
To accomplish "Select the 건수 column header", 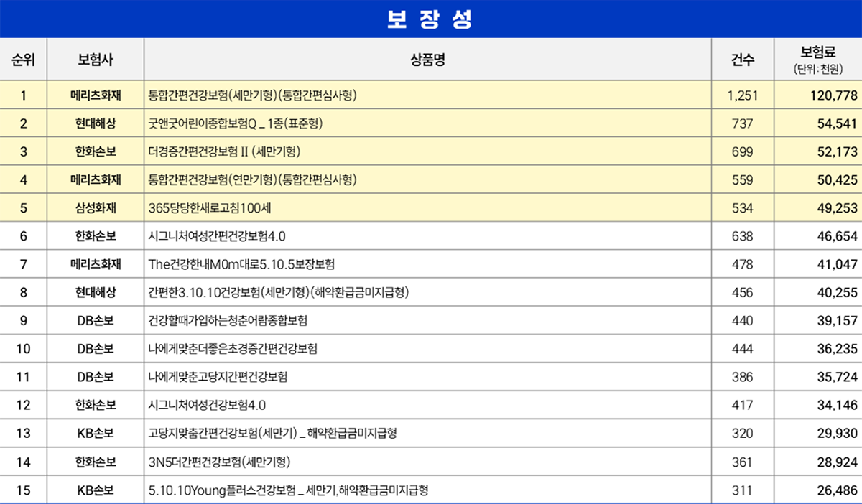I will pos(743,60).
